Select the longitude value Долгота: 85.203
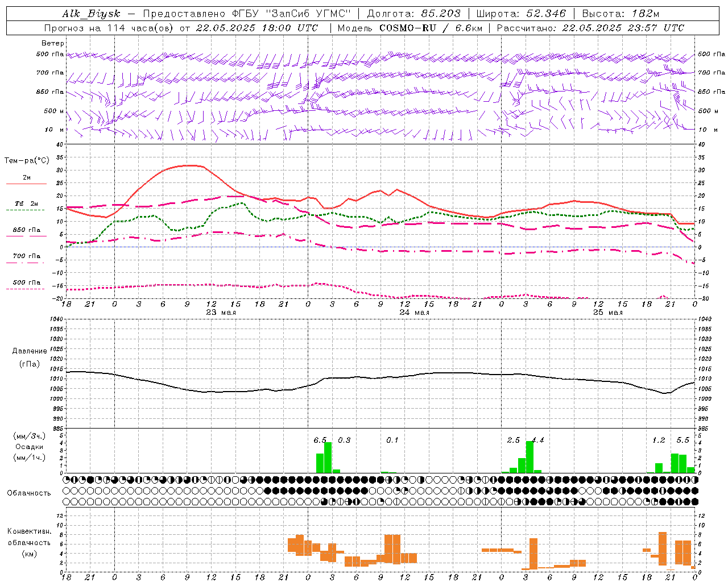Image resolution: width=728 pixels, height=582 pixels. point(414,14)
